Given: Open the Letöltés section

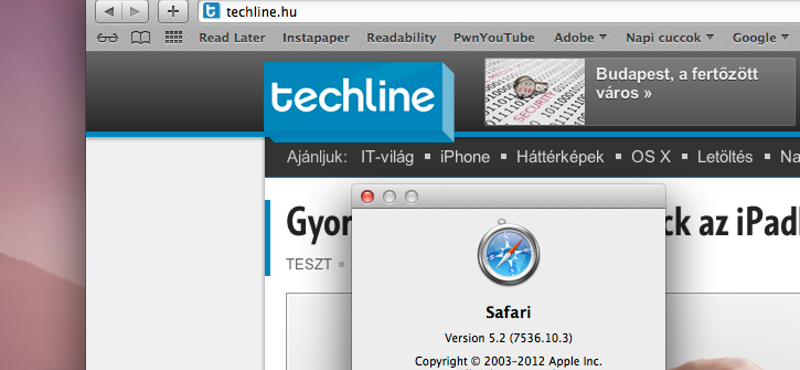Looking at the screenshot, I should (x=724, y=157).
